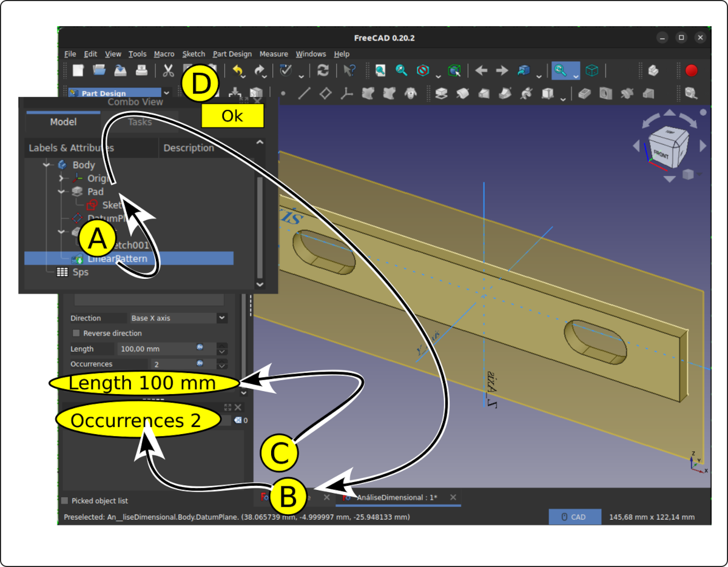Fit selection with magnifier icon
The image size is (728, 567).
(401, 70)
